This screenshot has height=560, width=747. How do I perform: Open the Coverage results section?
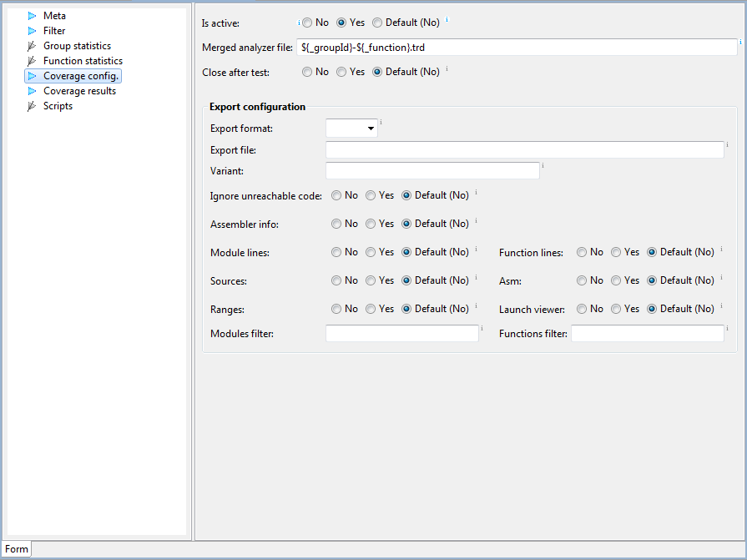pyautogui.click(x=79, y=91)
